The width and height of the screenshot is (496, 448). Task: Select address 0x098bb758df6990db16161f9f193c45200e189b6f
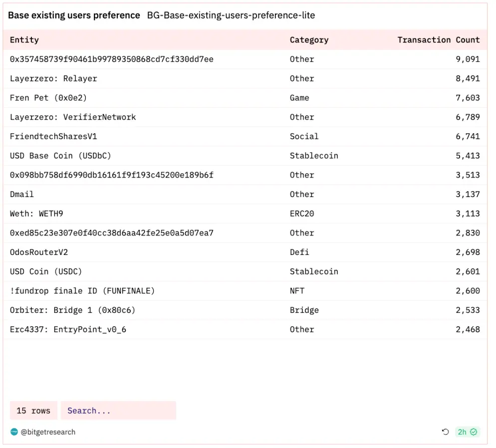tap(112, 175)
